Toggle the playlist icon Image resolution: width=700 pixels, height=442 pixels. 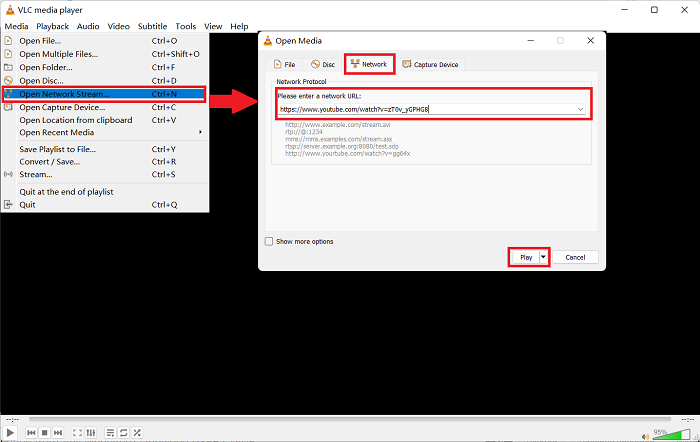[110, 433]
